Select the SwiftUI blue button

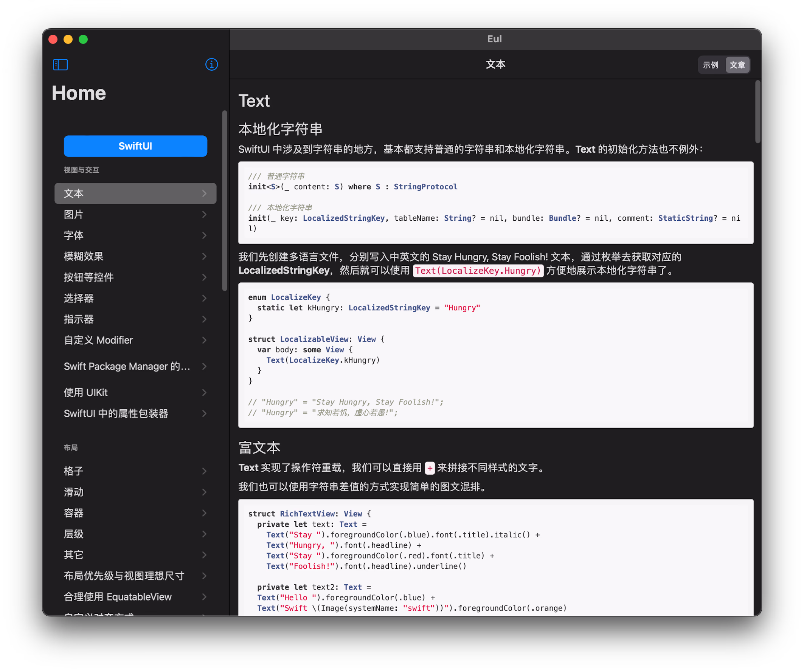[x=135, y=146]
